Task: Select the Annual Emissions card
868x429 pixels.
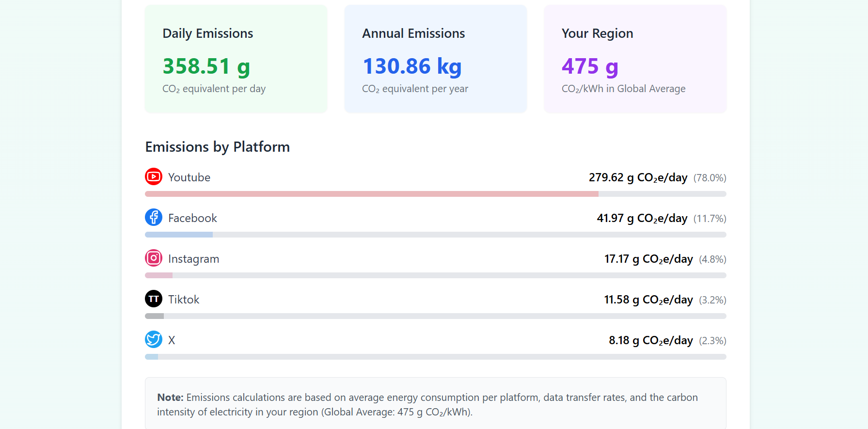Action: tap(435, 59)
